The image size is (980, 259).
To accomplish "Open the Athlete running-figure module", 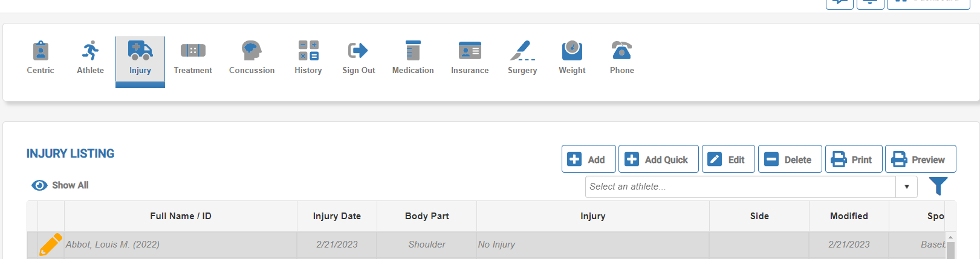I will [x=90, y=51].
